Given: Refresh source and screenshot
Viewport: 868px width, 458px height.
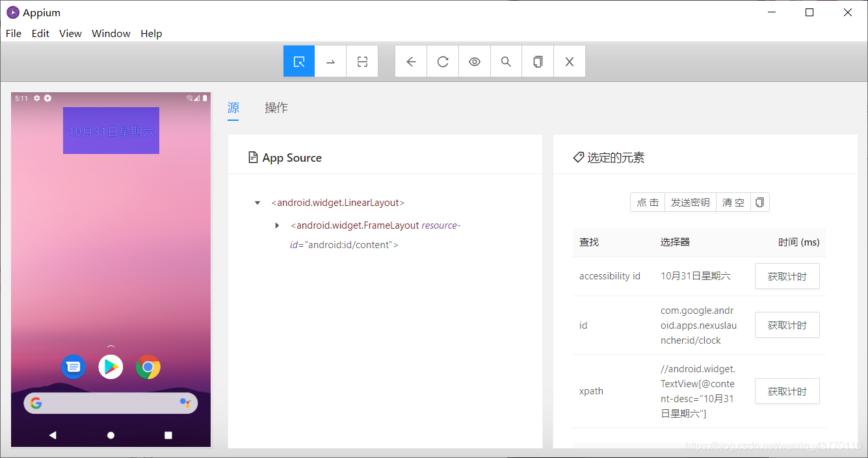Looking at the screenshot, I should [x=443, y=62].
